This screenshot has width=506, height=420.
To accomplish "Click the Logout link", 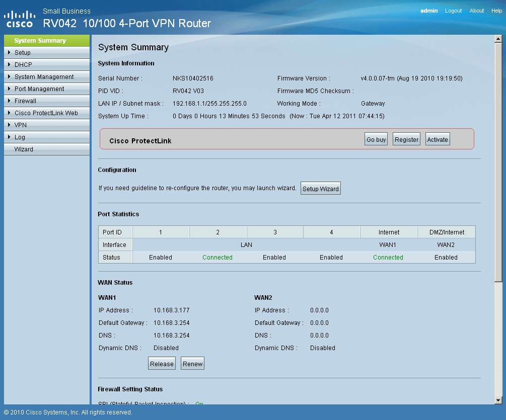I will (x=453, y=11).
